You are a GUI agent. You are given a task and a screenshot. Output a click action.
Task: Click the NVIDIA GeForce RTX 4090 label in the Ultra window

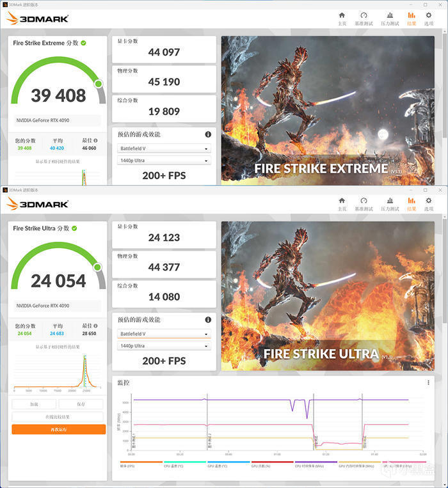pos(43,306)
